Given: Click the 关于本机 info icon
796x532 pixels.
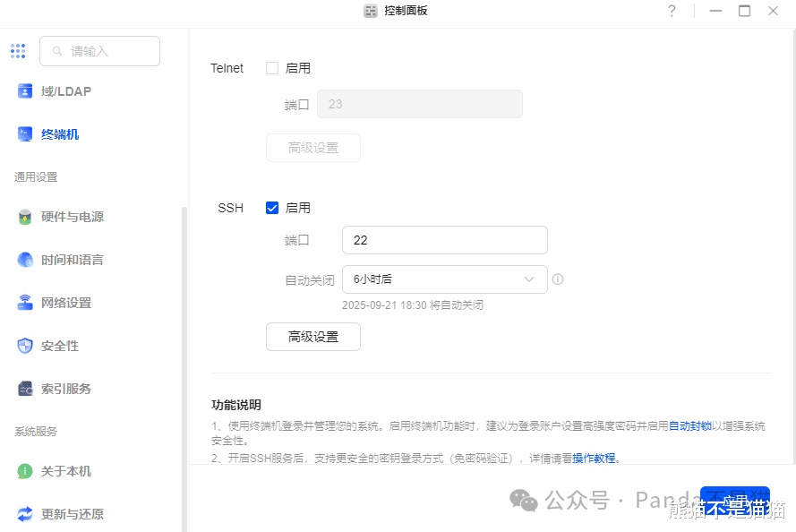Looking at the screenshot, I should point(25,471).
